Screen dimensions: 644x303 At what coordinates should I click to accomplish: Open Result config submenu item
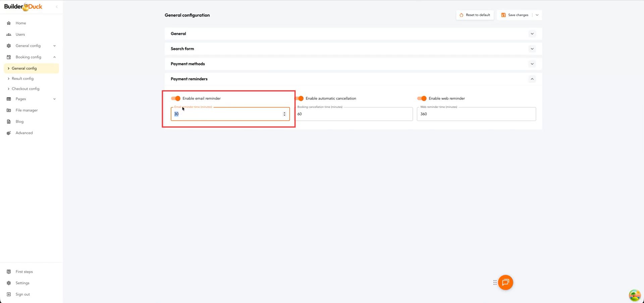tap(22, 79)
